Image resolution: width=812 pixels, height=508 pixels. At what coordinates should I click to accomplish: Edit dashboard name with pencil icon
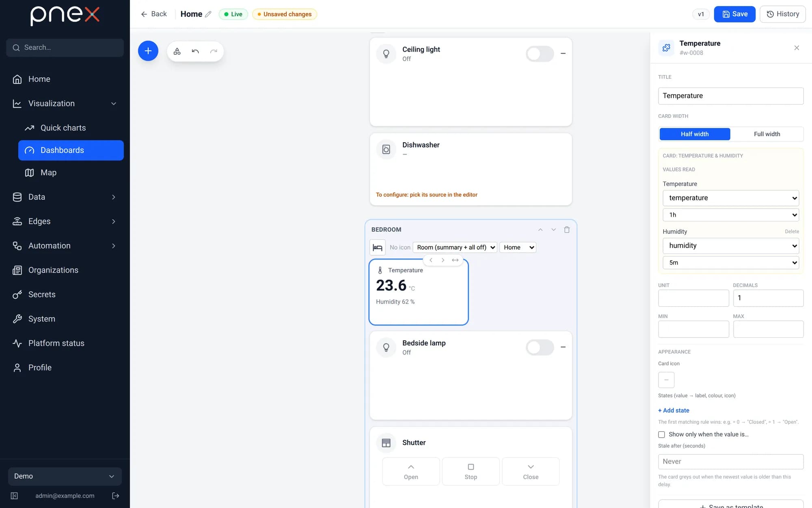click(208, 14)
